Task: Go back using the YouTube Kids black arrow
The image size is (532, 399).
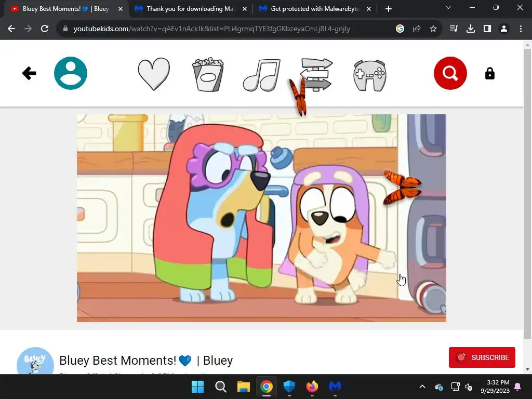Action: (x=29, y=73)
